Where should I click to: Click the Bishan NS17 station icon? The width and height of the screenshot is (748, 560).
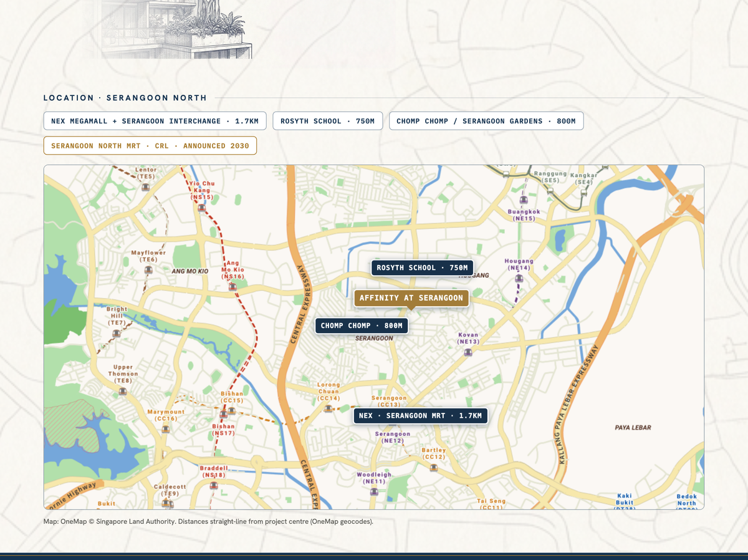coord(223,415)
